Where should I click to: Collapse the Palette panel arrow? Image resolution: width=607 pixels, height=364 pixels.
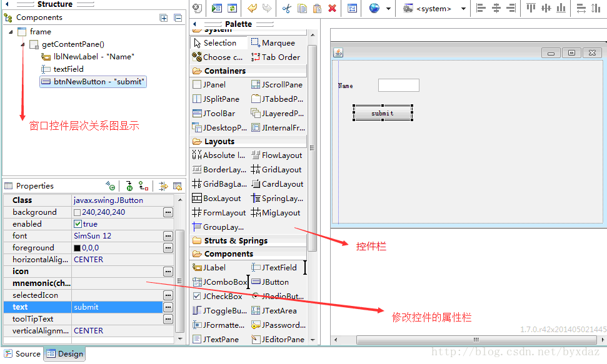(194, 24)
